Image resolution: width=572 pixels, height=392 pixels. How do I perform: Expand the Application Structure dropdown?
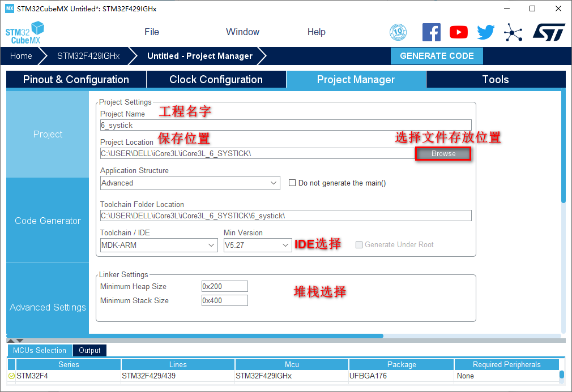tap(274, 183)
